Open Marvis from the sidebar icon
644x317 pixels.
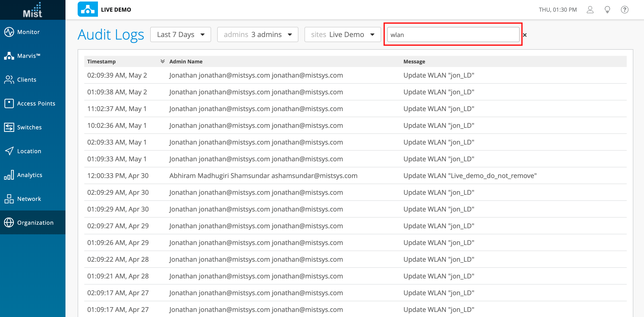point(9,56)
